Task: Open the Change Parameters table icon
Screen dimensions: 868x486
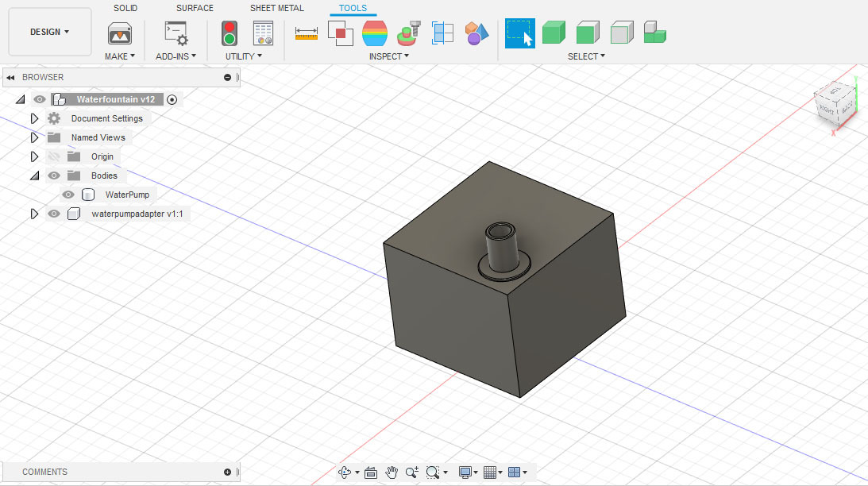Action: point(263,34)
